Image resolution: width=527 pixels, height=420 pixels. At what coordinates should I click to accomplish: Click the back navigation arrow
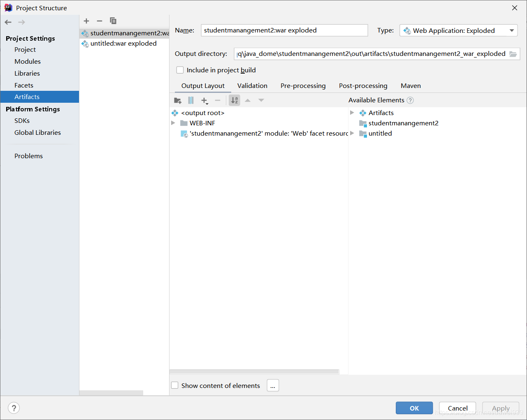tap(8, 22)
